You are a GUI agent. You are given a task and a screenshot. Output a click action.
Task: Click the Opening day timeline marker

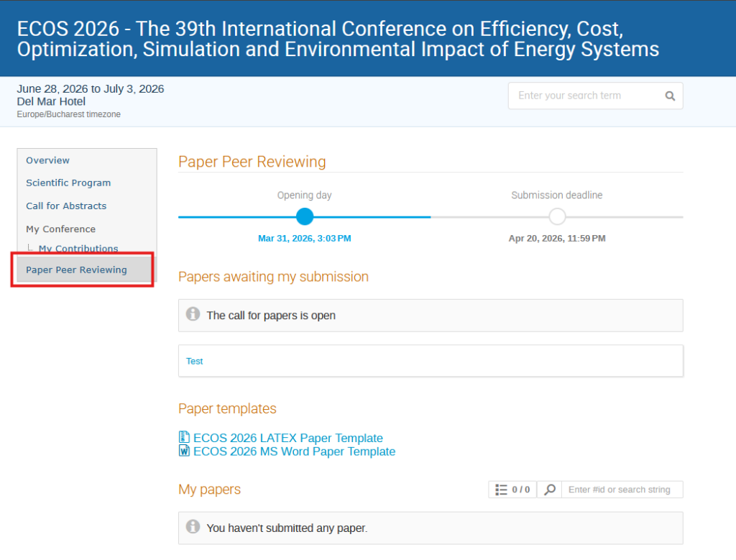tap(305, 216)
